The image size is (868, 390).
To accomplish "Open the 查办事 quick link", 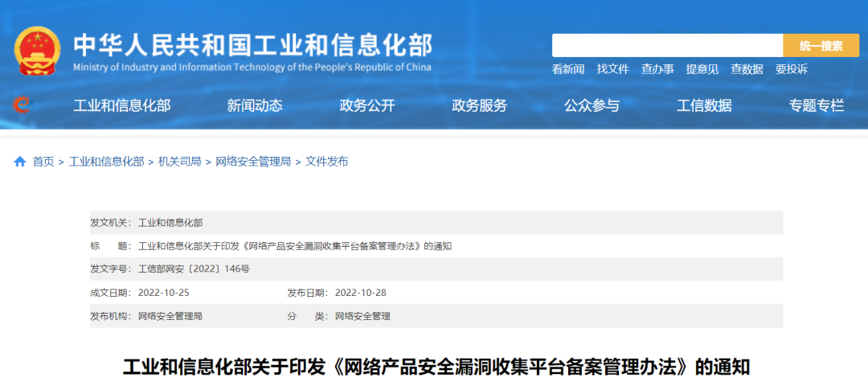I will (657, 69).
